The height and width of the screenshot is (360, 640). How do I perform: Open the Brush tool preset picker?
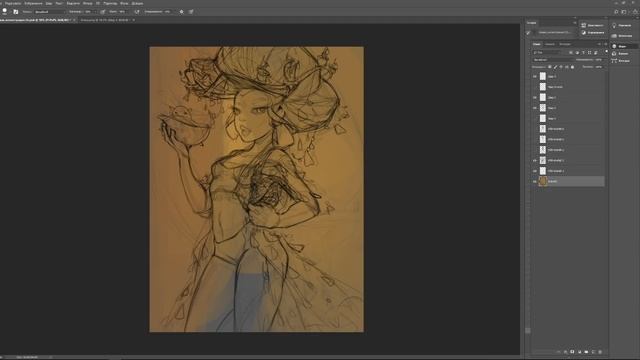pos(5,11)
